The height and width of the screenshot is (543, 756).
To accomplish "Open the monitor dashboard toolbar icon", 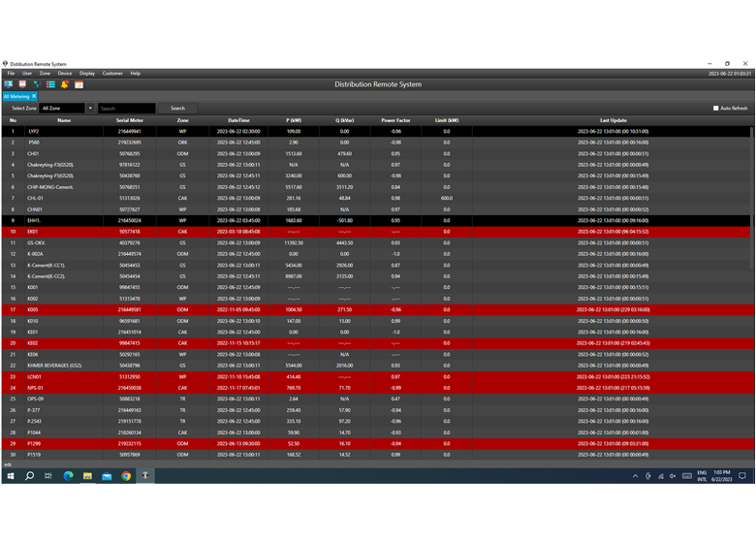I will point(9,84).
